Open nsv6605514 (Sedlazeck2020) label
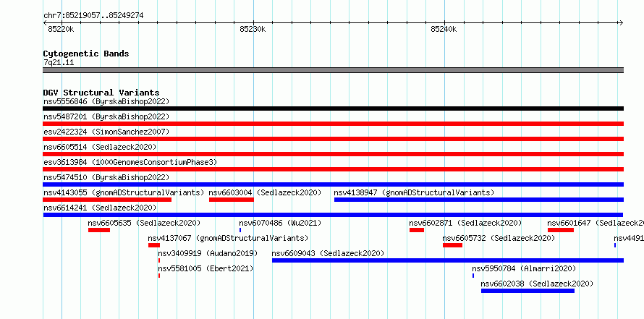644x319 pixels. (x=100, y=147)
